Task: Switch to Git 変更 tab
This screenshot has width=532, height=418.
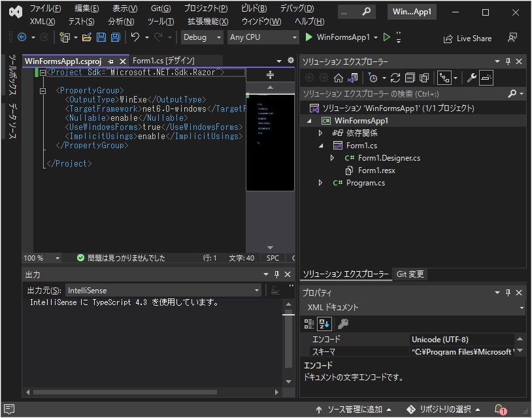Action: 410,274
